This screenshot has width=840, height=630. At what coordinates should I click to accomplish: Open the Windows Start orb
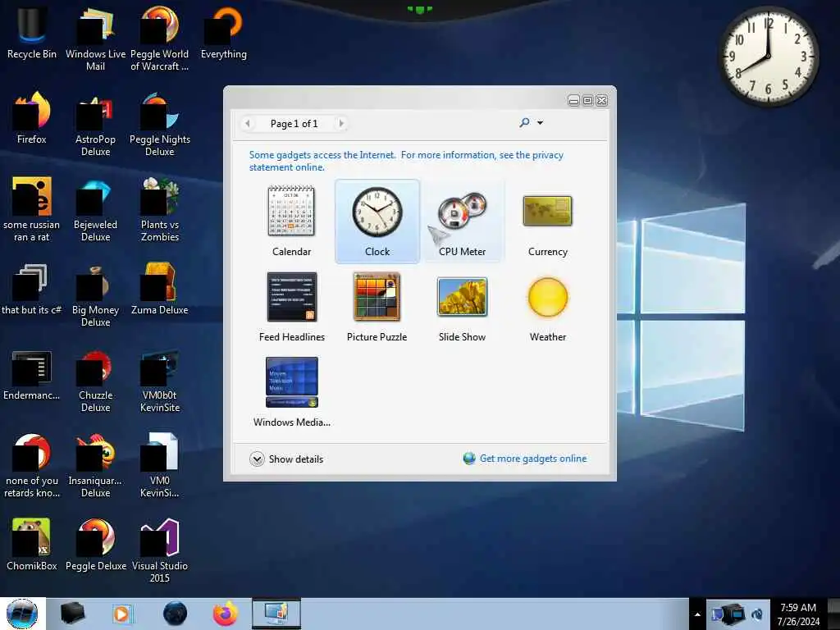pyautogui.click(x=22, y=614)
